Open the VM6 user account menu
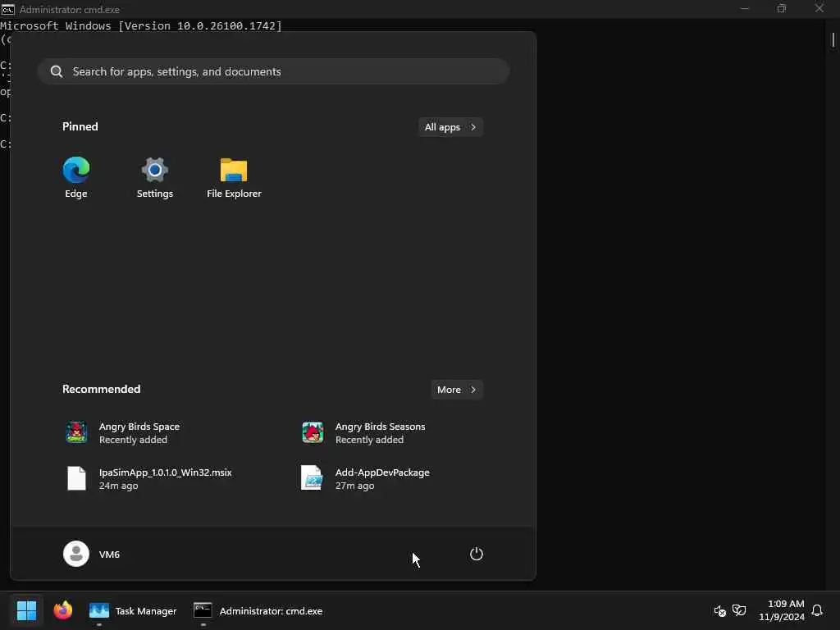The width and height of the screenshot is (840, 630). coord(92,554)
